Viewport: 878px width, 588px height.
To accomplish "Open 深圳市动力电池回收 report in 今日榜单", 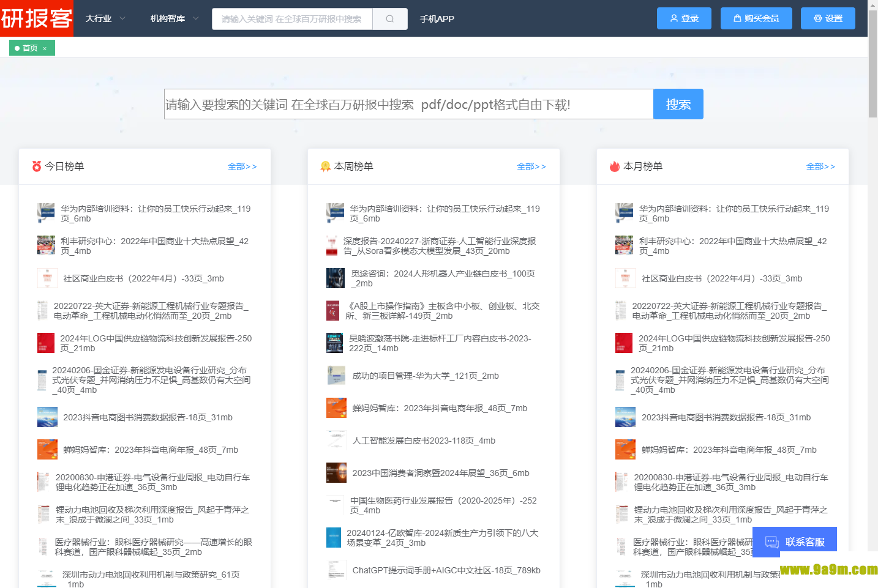I will click(151, 579).
